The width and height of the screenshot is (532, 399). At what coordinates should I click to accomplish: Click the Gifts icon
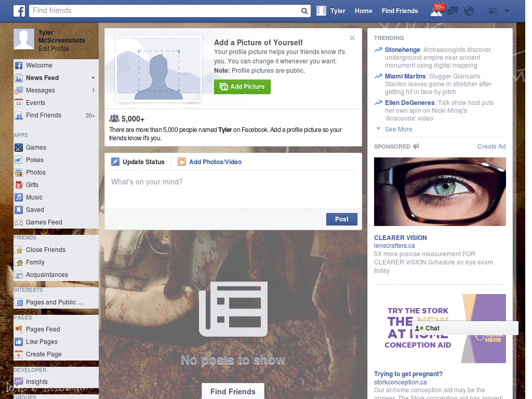tap(19, 185)
